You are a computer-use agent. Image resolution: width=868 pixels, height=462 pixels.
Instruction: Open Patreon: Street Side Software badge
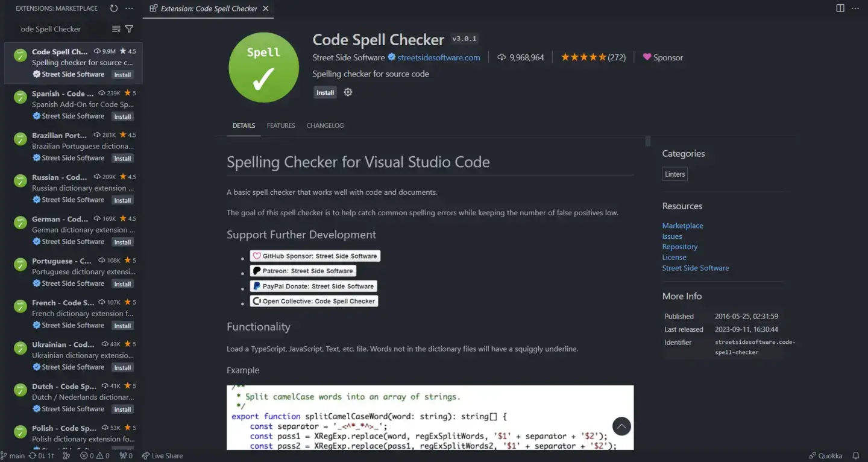tap(303, 271)
